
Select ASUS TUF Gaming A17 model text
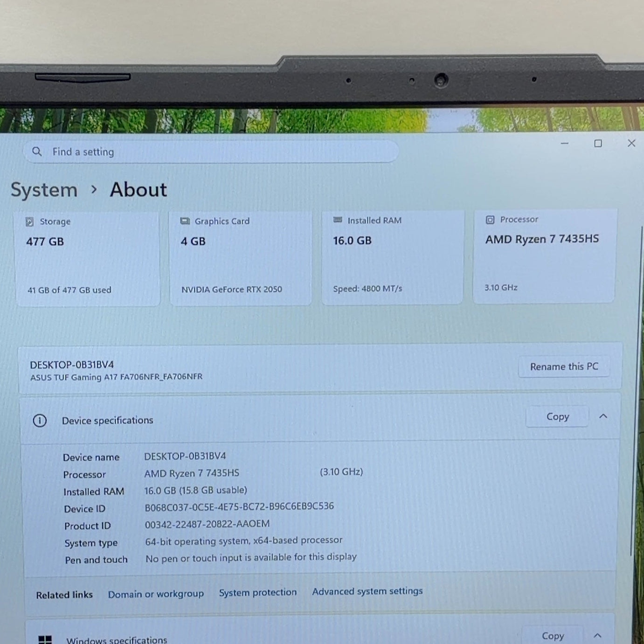(x=117, y=377)
